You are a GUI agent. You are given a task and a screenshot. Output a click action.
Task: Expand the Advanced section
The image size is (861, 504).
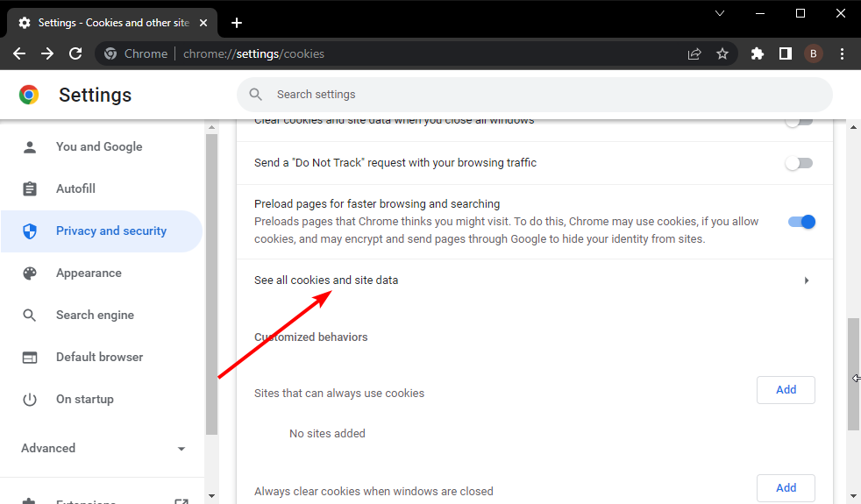102,448
